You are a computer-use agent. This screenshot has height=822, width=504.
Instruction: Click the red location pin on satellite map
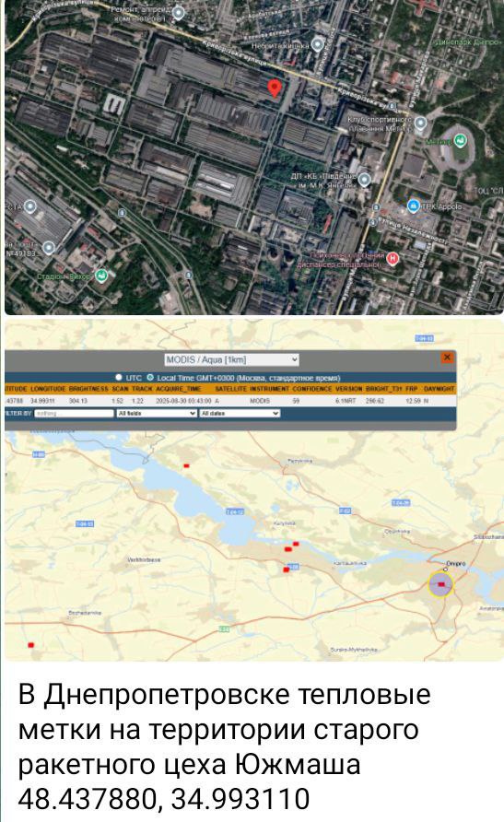click(274, 88)
